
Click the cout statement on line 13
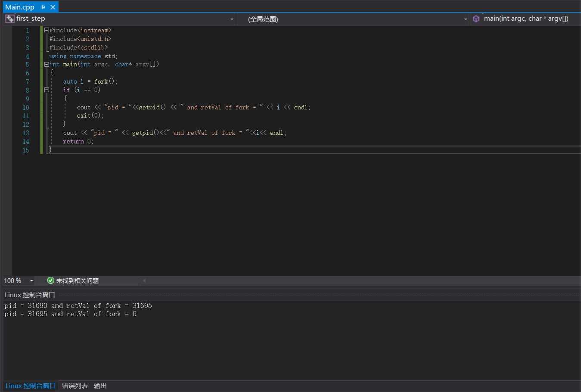click(174, 133)
